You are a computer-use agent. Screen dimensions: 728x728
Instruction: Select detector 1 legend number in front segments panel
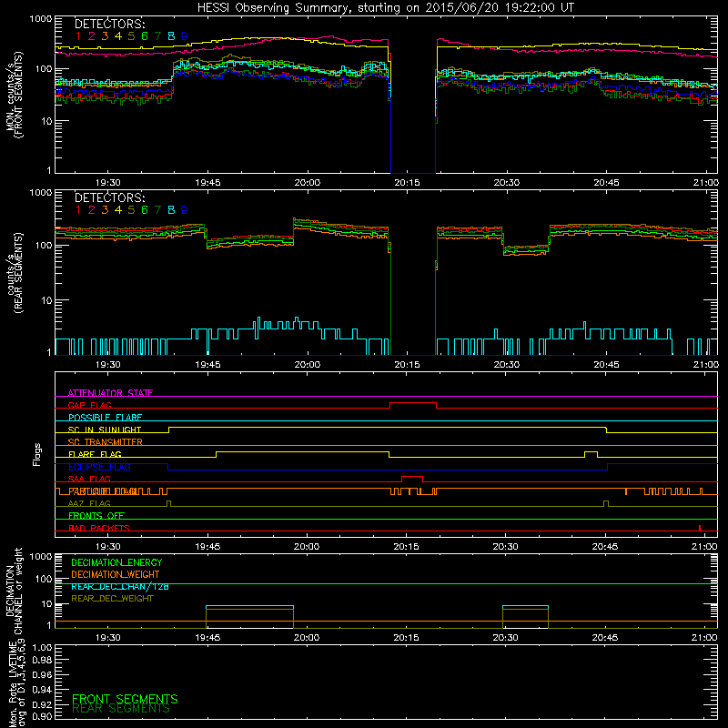coord(78,36)
